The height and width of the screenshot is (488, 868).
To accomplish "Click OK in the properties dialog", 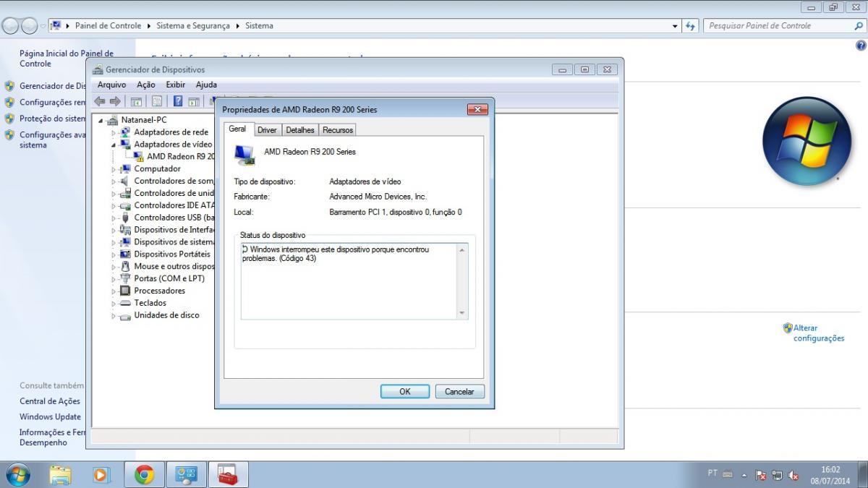I will click(x=405, y=391).
